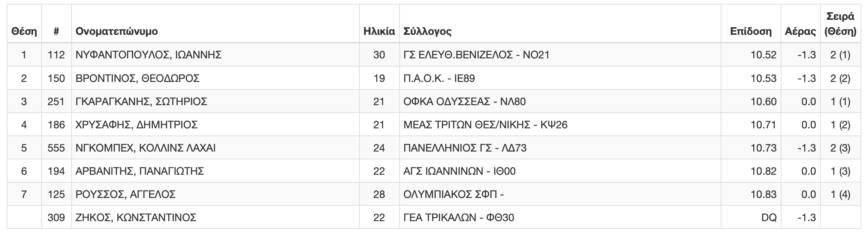868x232 pixels.
Task: Select athlete ΝΓΚΟΜΠΕΧ, ΚΟΛΛΙΝΣ ΛΑΧΑΙ
Action: pyautogui.click(x=145, y=148)
